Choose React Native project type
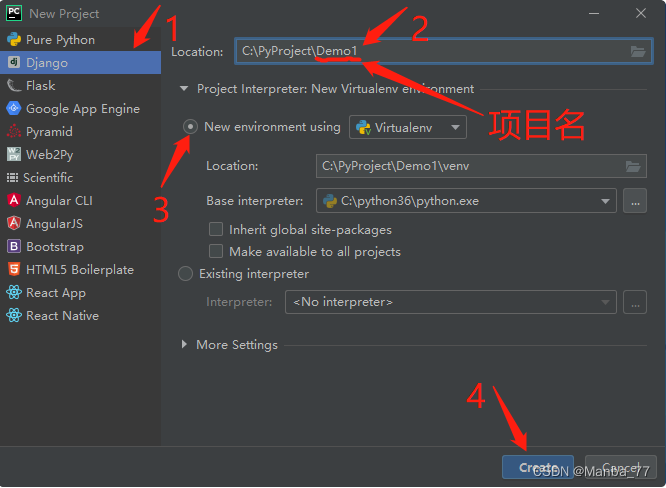Image resolution: width=666 pixels, height=488 pixels. (80, 315)
